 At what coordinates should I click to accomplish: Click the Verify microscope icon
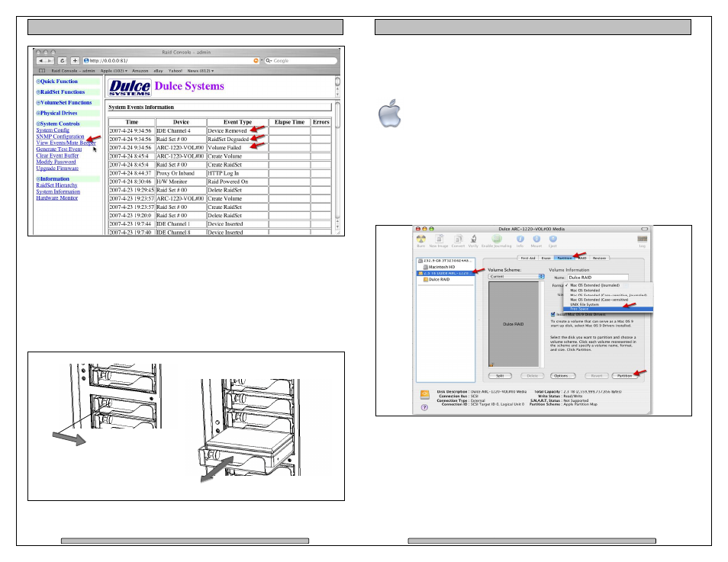tap(473, 239)
